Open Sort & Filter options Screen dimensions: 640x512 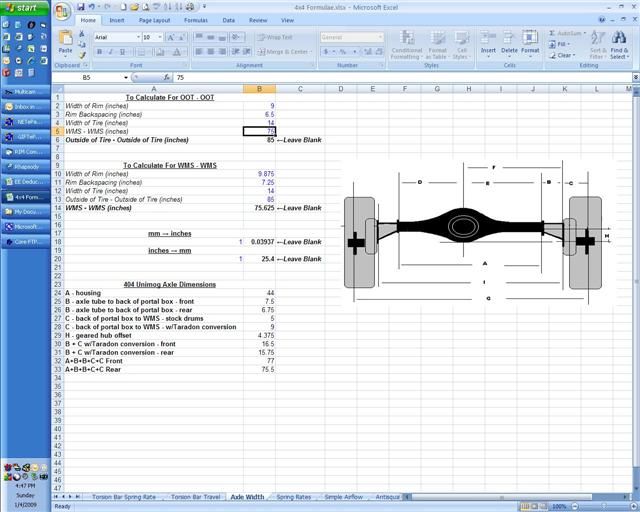(x=598, y=44)
